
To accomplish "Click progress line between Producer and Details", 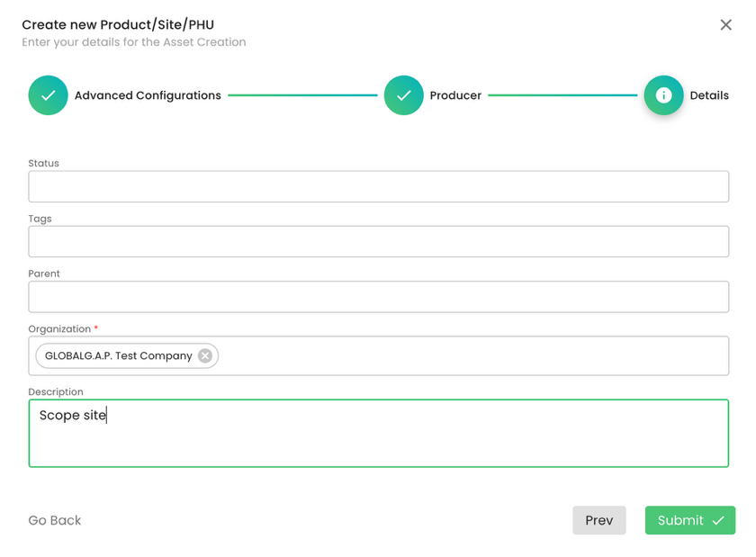I will 562,95.
